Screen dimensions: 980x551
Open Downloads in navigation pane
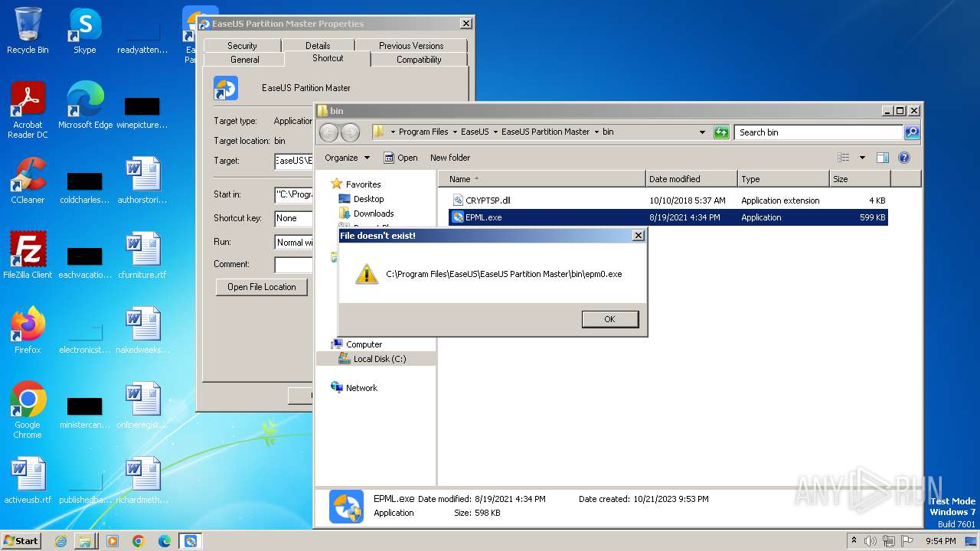(x=374, y=214)
